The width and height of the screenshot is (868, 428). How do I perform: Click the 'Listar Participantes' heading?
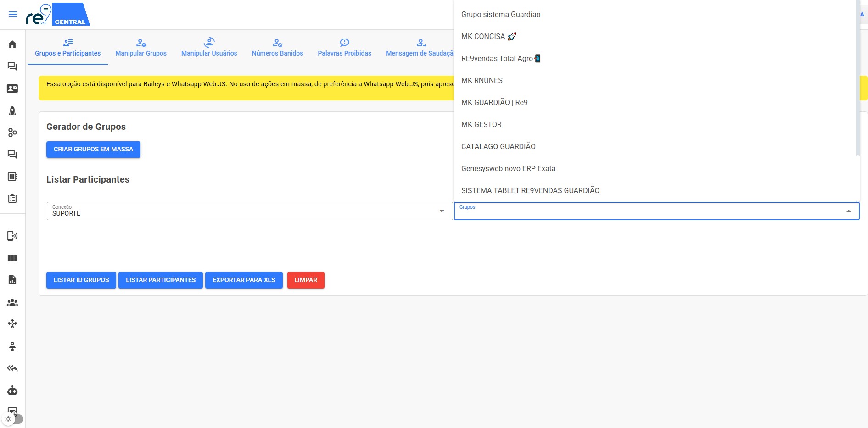pos(88,180)
